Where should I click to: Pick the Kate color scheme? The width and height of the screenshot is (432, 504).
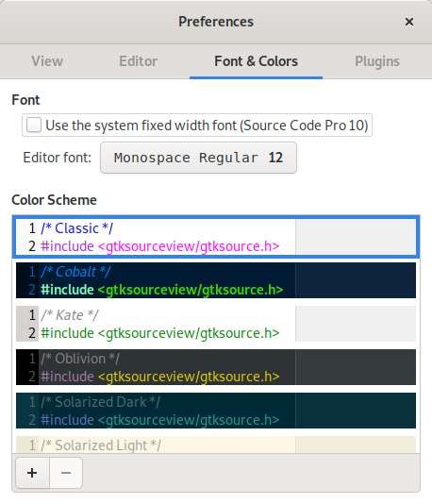[216, 324]
